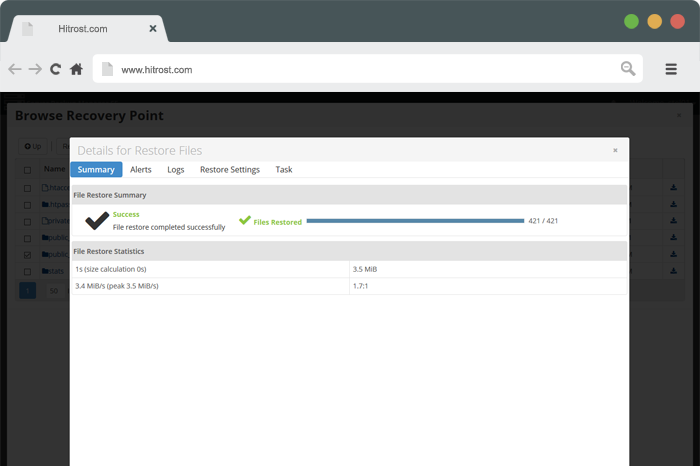Click the Up button behind the dialog
The height and width of the screenshot is (466, 700).
click(x=34, y=146)
